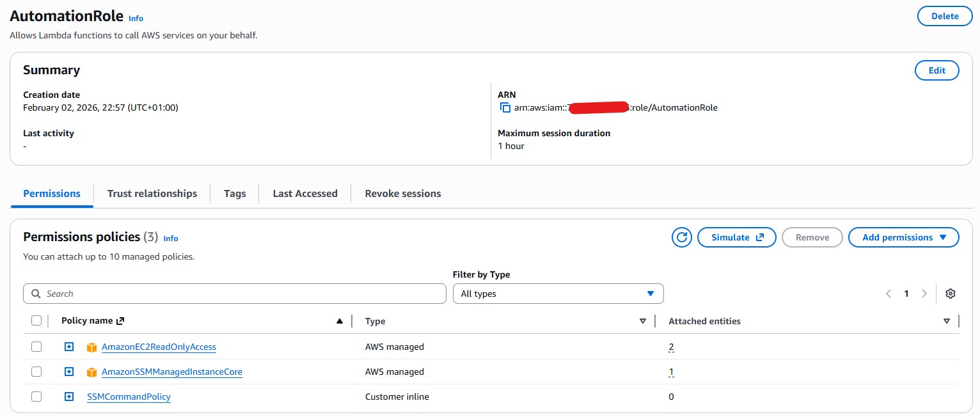Open the All types filter dropdown
Image resolution: width=980 pixels, height=417 pixels.
(558, 294)
